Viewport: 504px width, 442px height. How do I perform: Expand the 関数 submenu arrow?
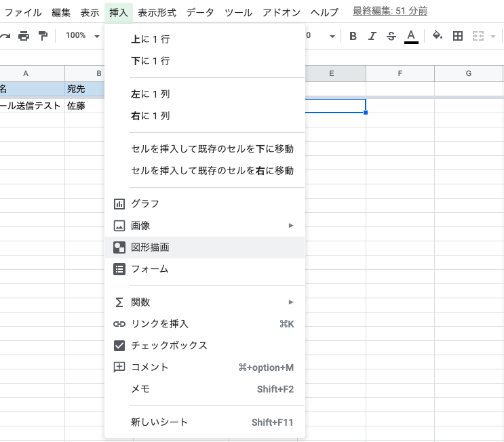coord(291,302)
